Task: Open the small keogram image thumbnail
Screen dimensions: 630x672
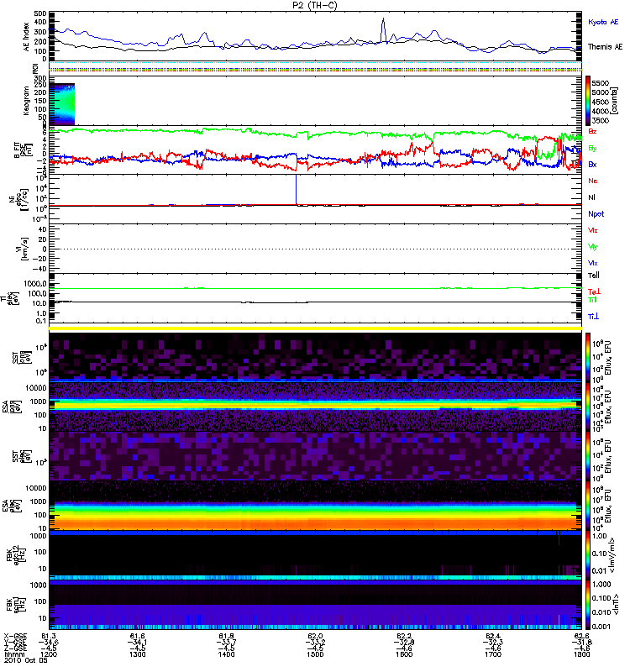Action: (62, 104)
